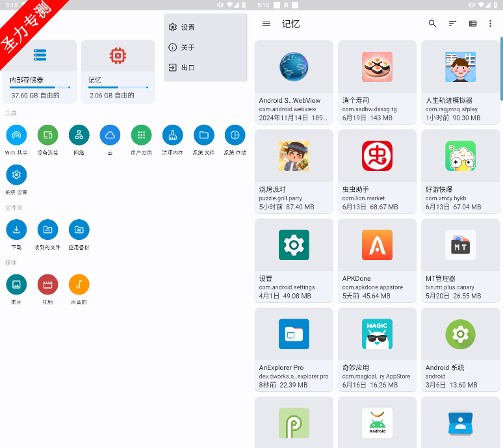This screenshot has width=503, height=448.
Task: Tap the clean memory broom icon
Action: click(x=173, y=135)
